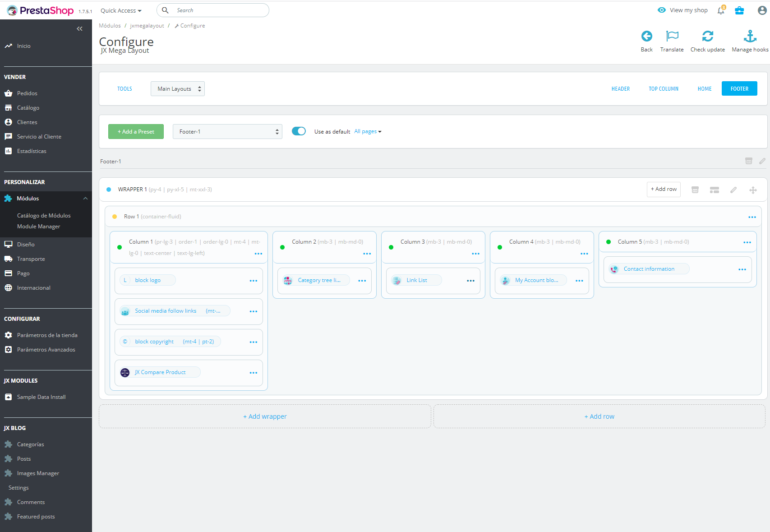
Task: Open options dots for Column 5
Action: [747, 242]
